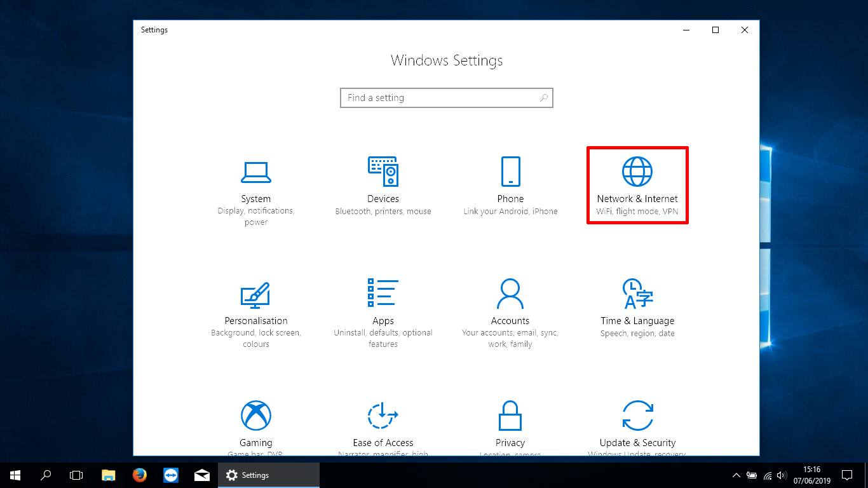
Task: Open the Action Center notifications icon
Action: 847,475
